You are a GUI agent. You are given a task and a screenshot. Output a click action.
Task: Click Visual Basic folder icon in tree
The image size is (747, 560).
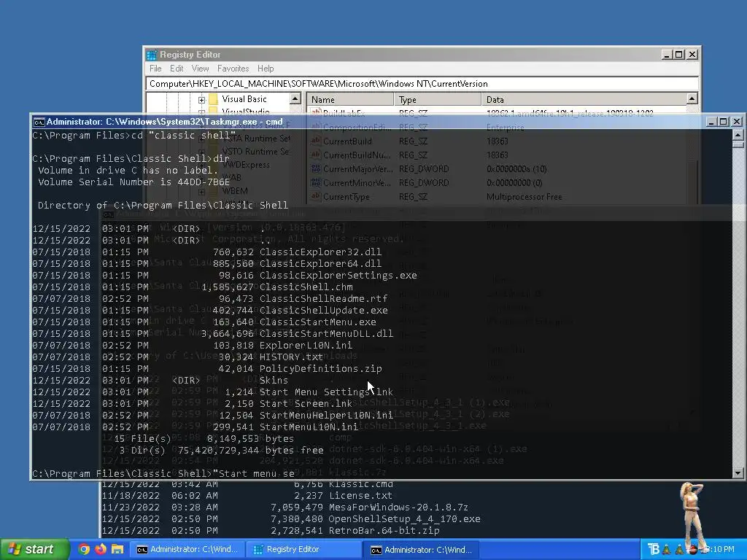[x=214, y=99]
